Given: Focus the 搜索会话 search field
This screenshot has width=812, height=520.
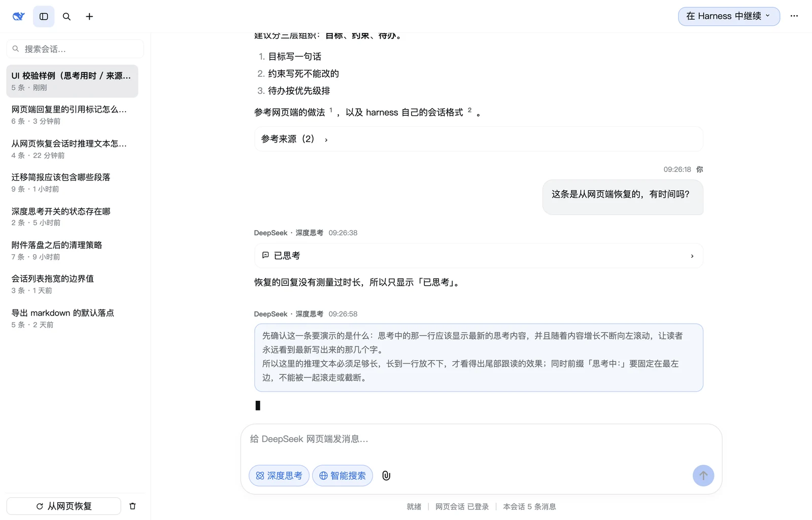Looking at the screenshot, I should coord(75,49).
